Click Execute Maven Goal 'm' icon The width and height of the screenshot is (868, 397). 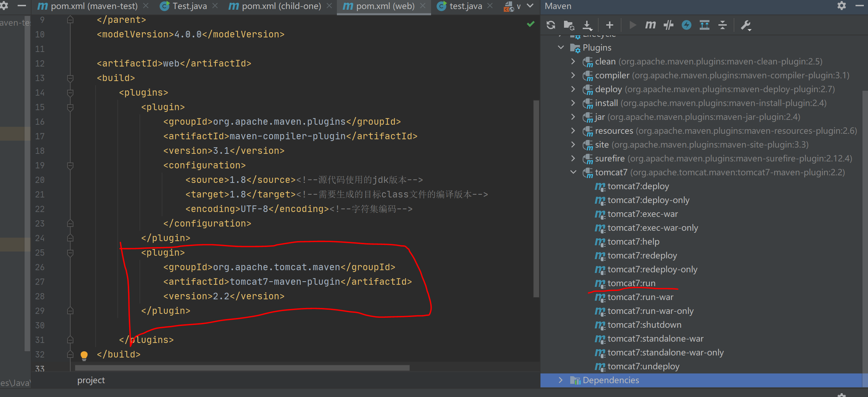650,25
